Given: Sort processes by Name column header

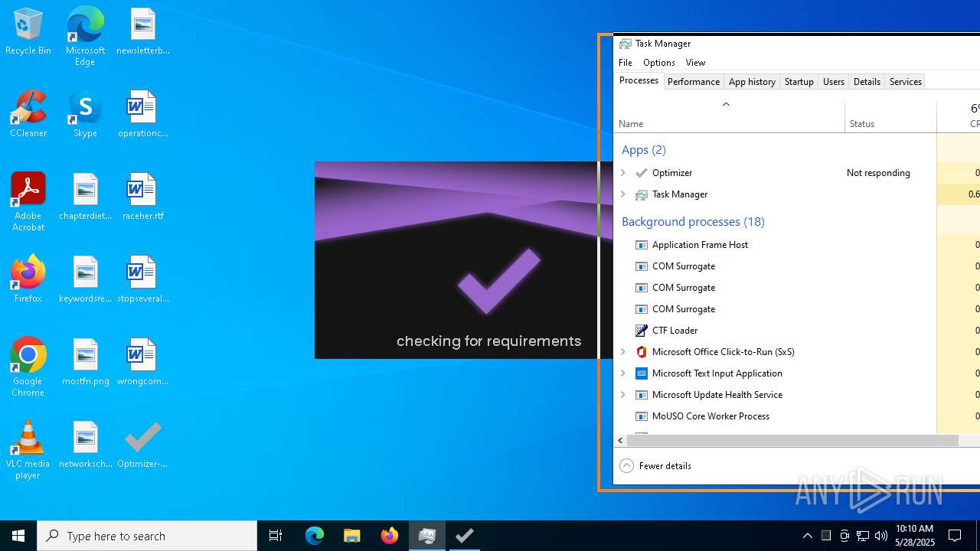Looking at the screenshot, I should coord(730,116).
